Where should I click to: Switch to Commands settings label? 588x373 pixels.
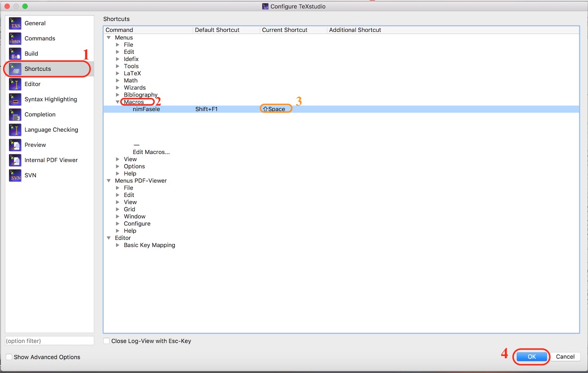(x=40, y=38)
